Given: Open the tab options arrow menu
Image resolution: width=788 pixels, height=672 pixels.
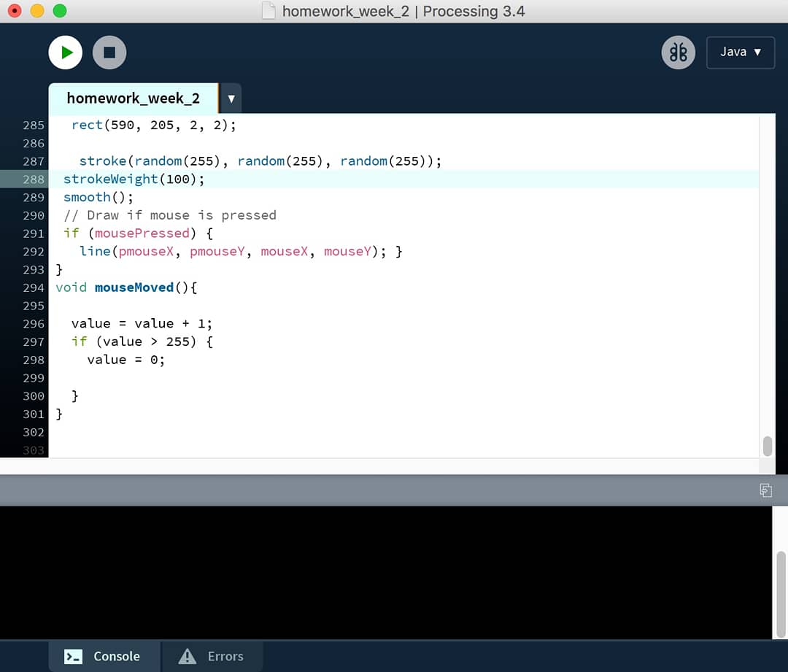Looking at the screenshot, I should click(x=231, y=99).
